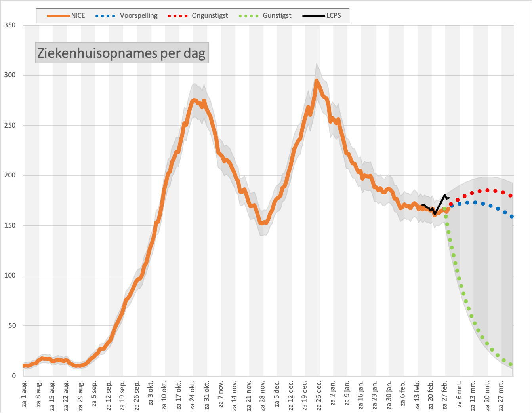Click the blue dotted Voorspelling legend marker
The height and width of the screenshot is (413, 532).
[x=105, y=16]
